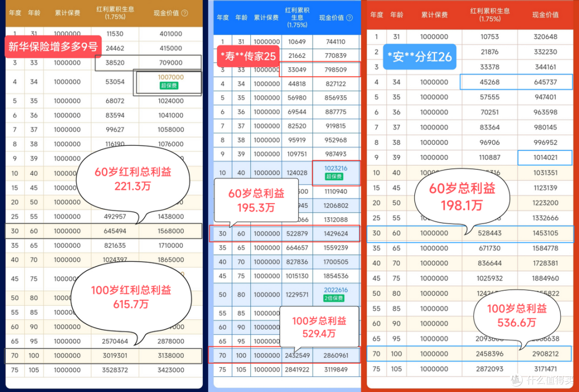This screenshot has width=579, height=392.
Task: Click the dividend cell 45268
Action: click(489, 82)
